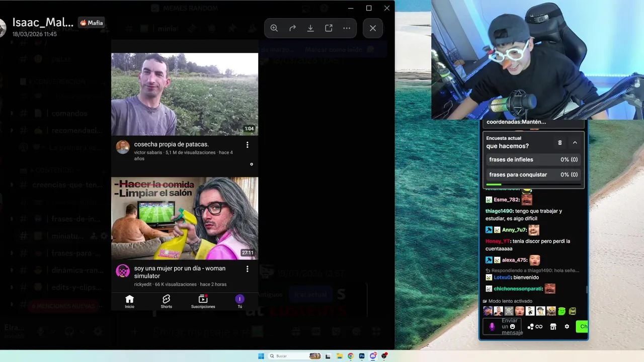Click the victor sabaris channel avatar
The width and height of the screenshot is (644, 362).
point(123,147)
